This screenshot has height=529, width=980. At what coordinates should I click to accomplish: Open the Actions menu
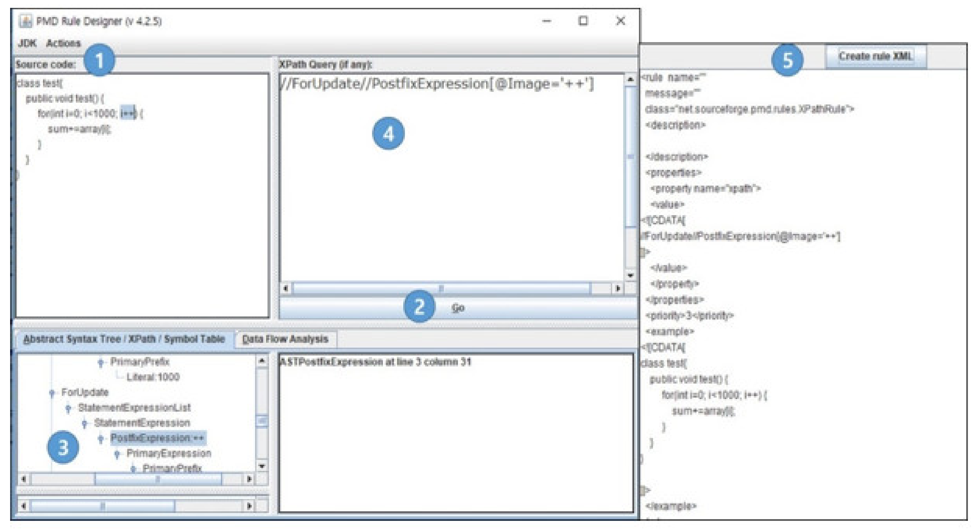[63, 43]
